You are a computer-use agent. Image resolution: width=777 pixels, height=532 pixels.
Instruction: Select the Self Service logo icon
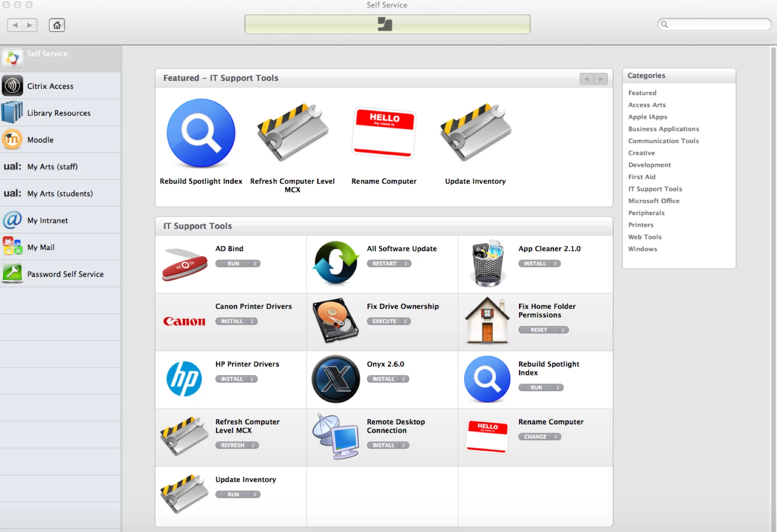point(12,59)
